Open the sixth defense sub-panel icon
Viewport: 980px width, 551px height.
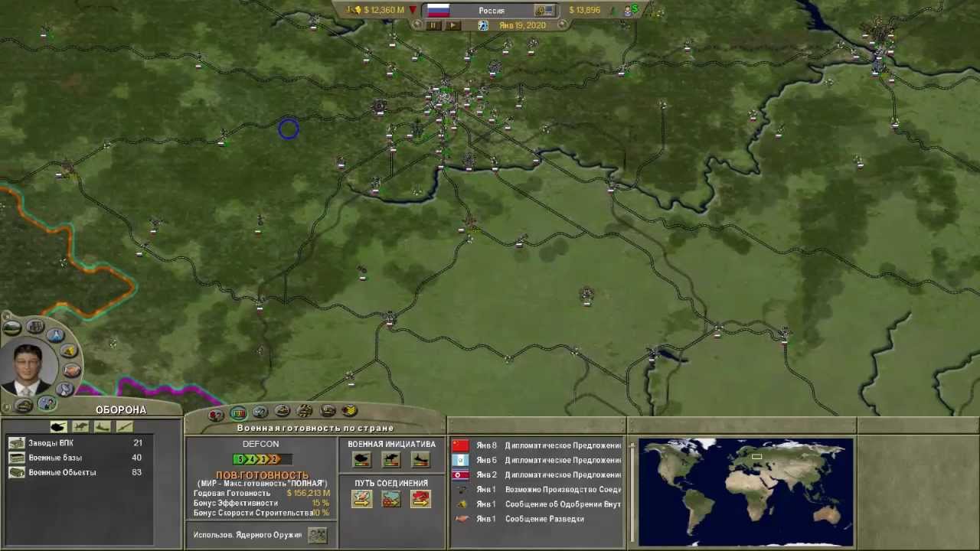[328, 411]
